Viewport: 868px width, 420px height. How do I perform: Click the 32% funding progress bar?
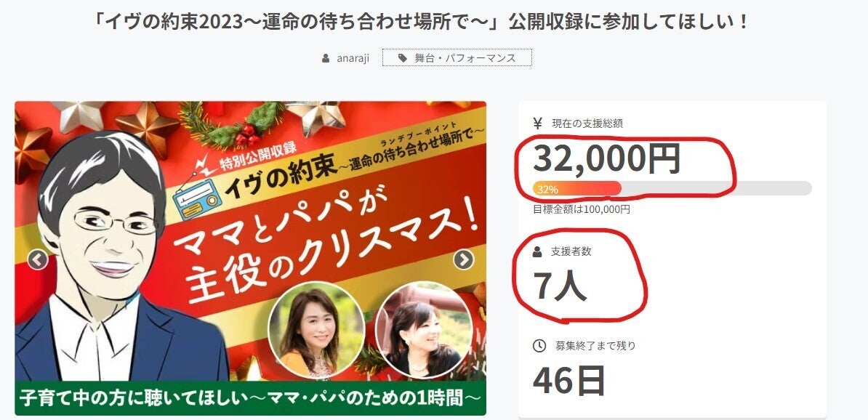click(672, 189)
